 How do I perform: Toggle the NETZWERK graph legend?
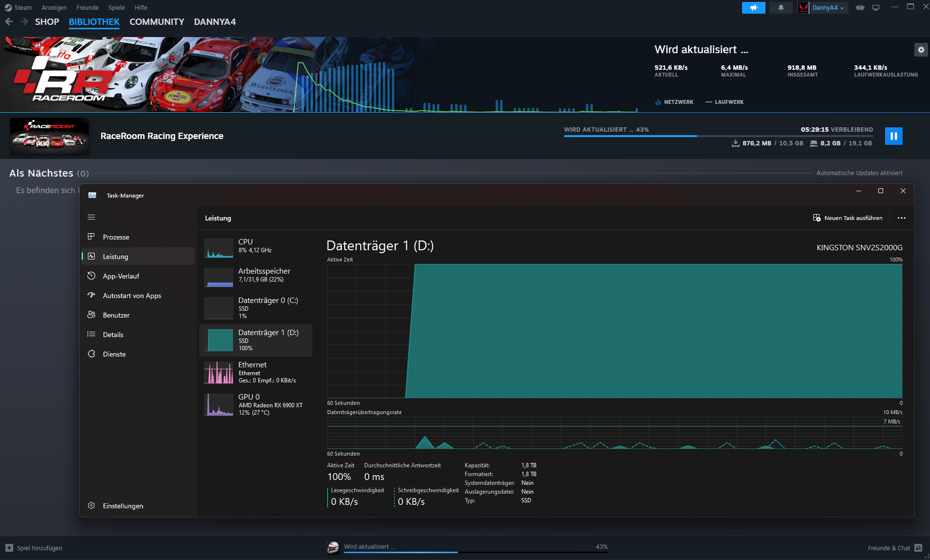[x=674, y=102]
